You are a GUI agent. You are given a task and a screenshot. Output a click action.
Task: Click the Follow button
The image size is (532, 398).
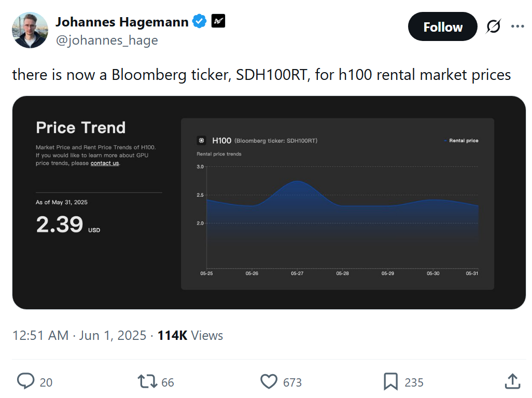coord(442,27)
